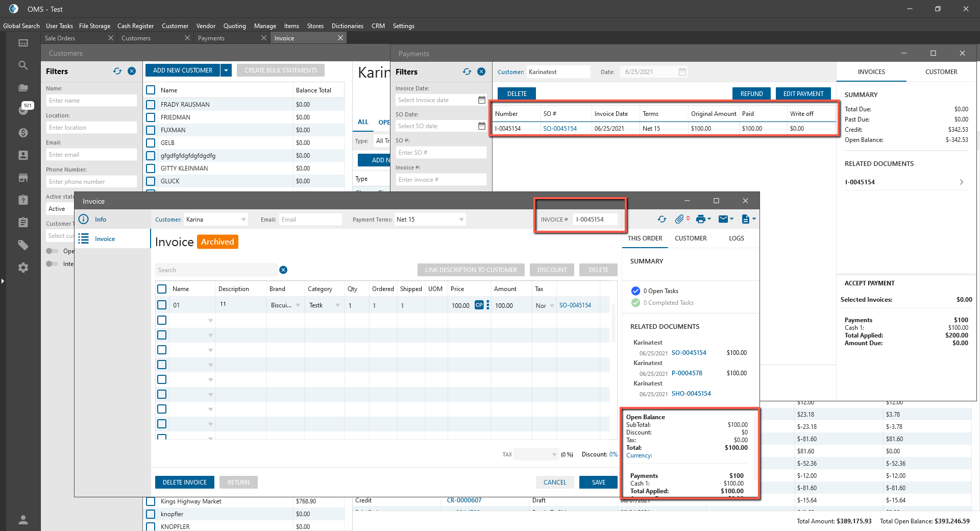Select the checkbox for invoice item 01
The width and height of the screenshot is (980, 531).
(x=162, y=305)
